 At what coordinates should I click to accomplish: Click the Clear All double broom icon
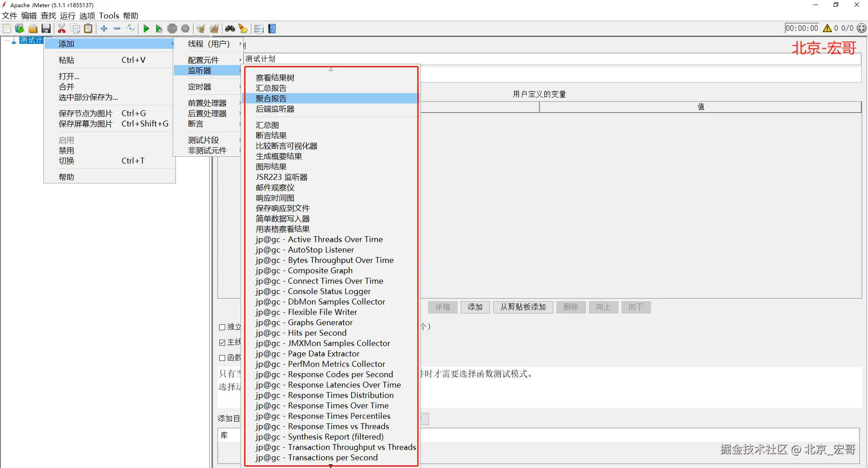(x=214, y=28)
